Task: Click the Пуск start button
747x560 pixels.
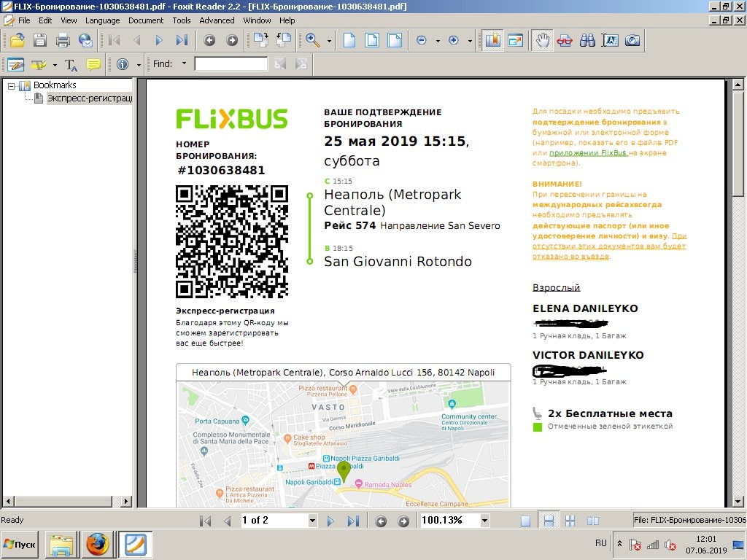Action: [x=20, y=544]
